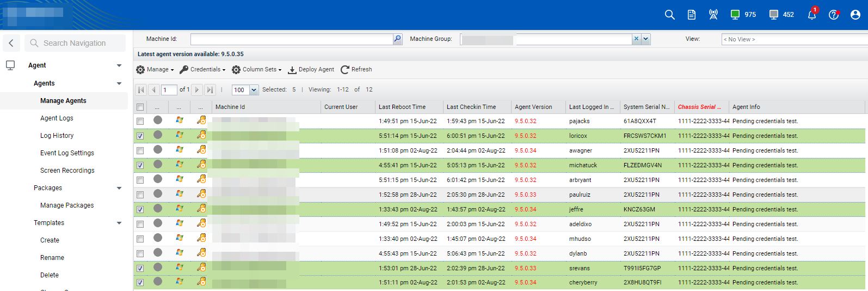The height and width of the screenshot is (291, 868).
Task: Open Event Log Settings in sidebar
Action: pyautogui.click(x=67, y=153)
